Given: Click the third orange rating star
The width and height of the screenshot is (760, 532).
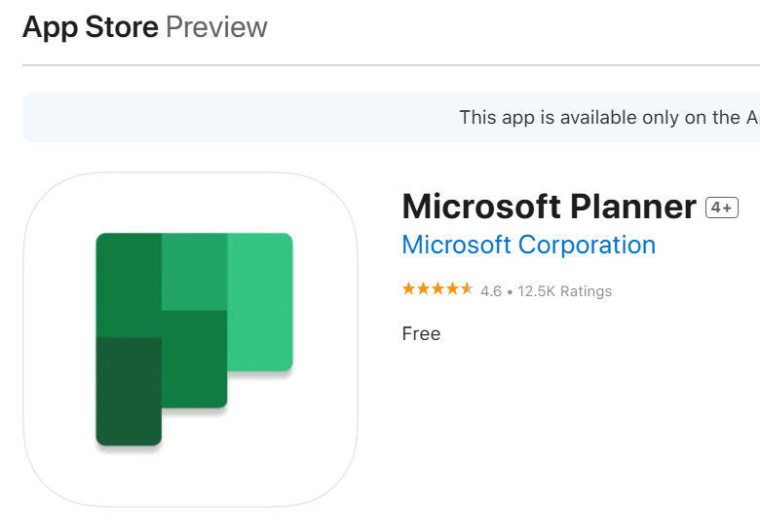Looking at the screenshot, I should [x=437, y=289].
